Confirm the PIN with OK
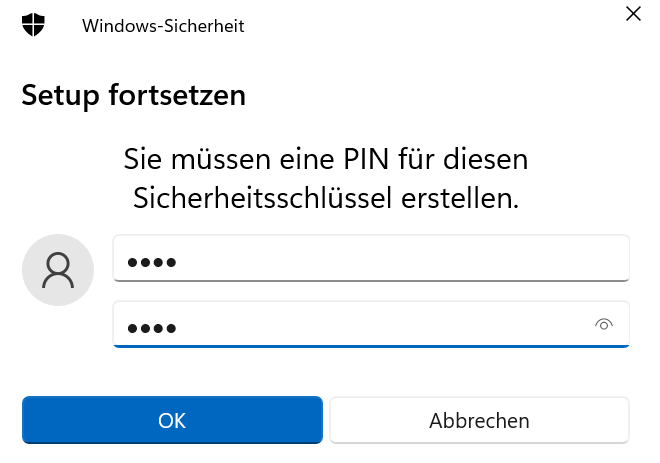 point(172,420)
